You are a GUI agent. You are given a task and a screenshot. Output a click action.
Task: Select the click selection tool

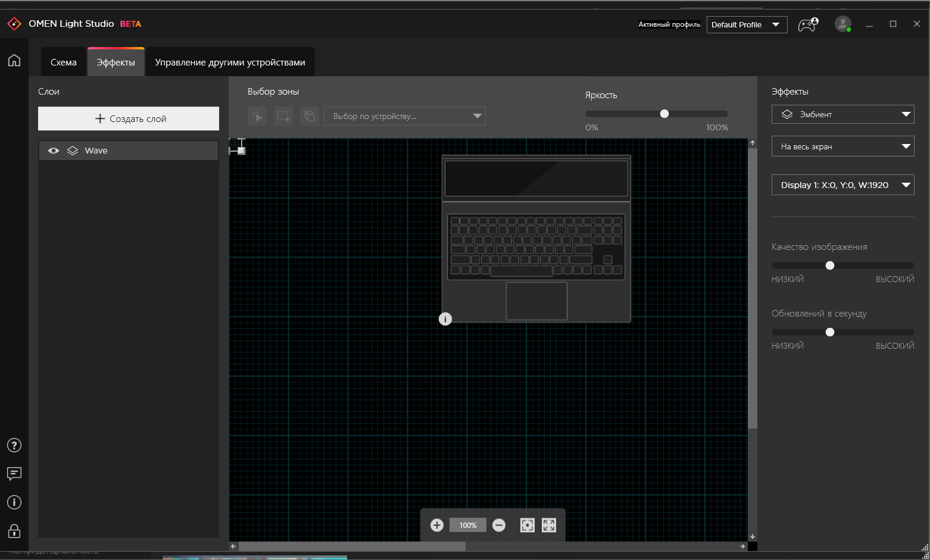[x=257, y=115]
